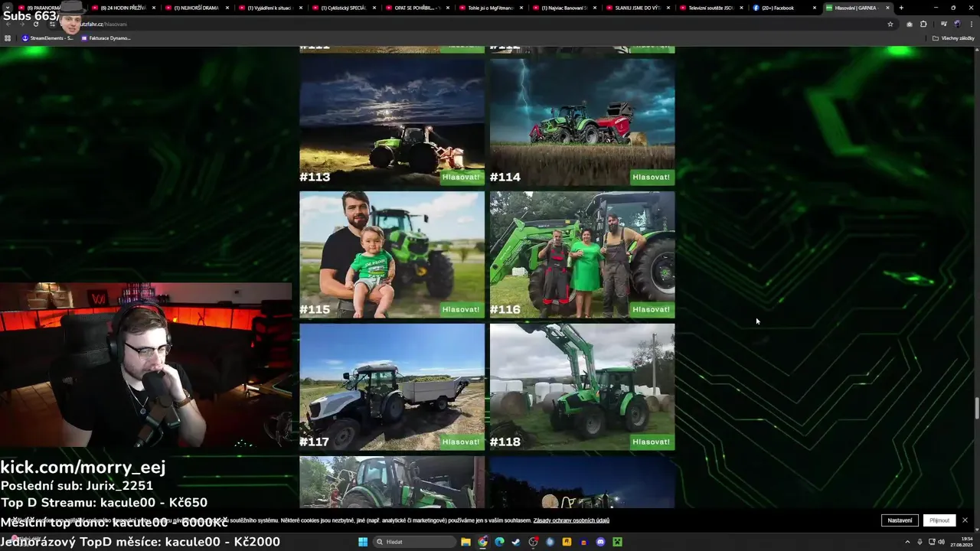The image size is (980, 551).
Task: Open the clock and date 19:54
Action: (962, 542)
